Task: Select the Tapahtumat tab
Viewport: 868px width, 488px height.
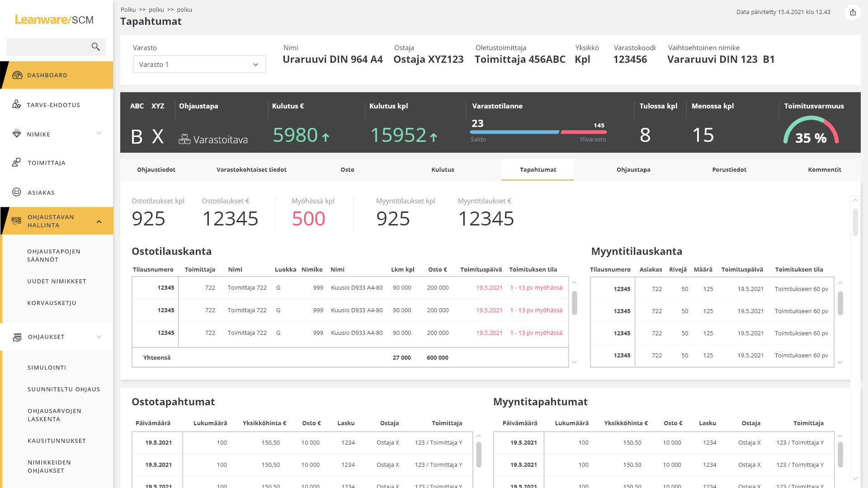Action: [x=538, y=170]
